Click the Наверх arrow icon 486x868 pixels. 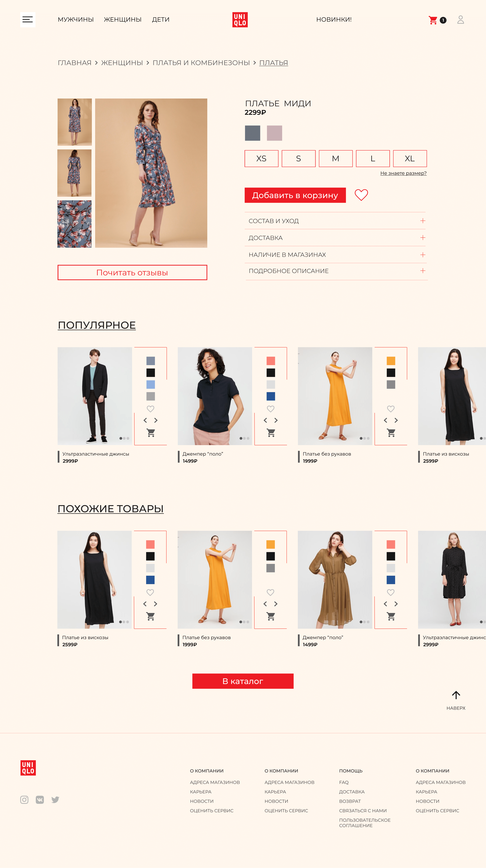tap(456, 695)
